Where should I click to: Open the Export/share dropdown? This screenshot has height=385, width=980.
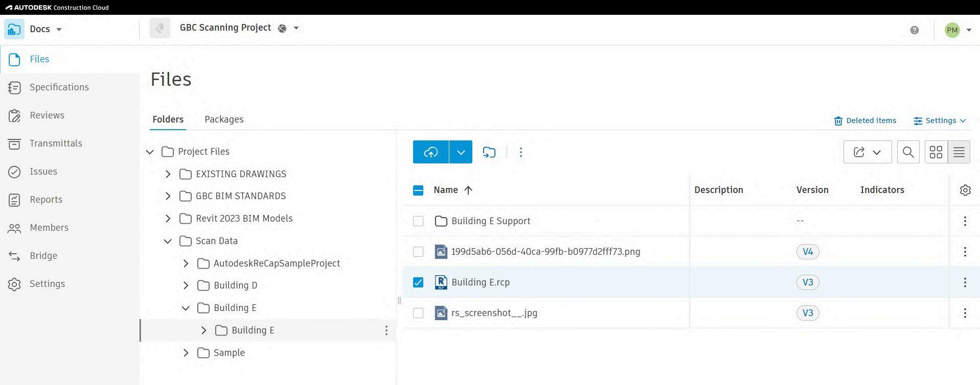pyautogui.click(x=868, y=152)
